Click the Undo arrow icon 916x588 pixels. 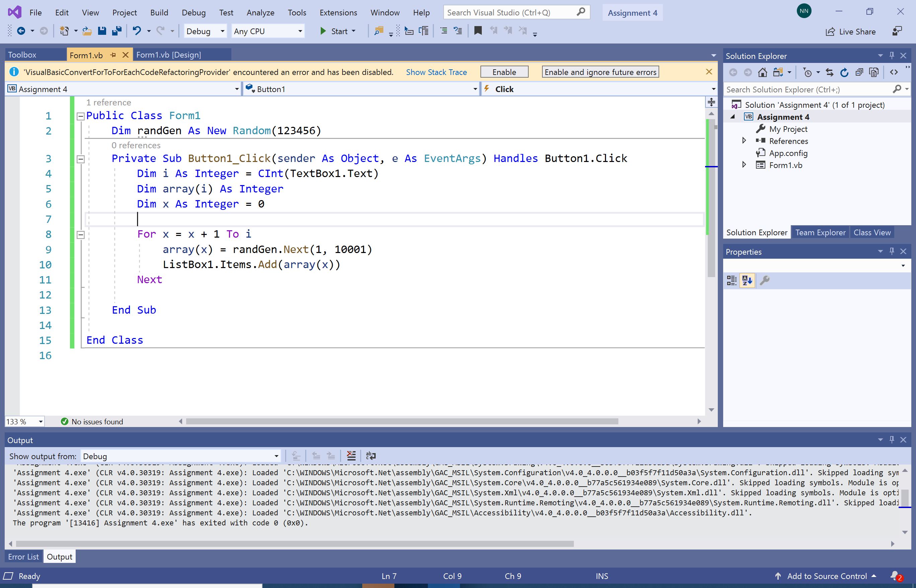137,31
